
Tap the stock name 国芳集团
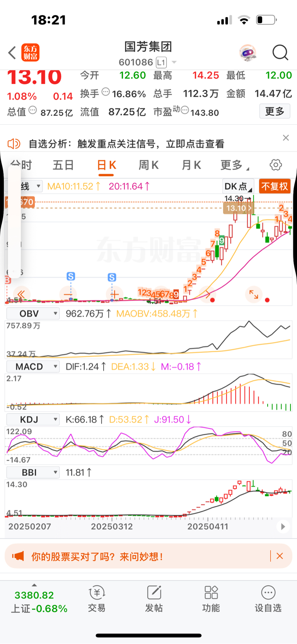click(148, 47)
